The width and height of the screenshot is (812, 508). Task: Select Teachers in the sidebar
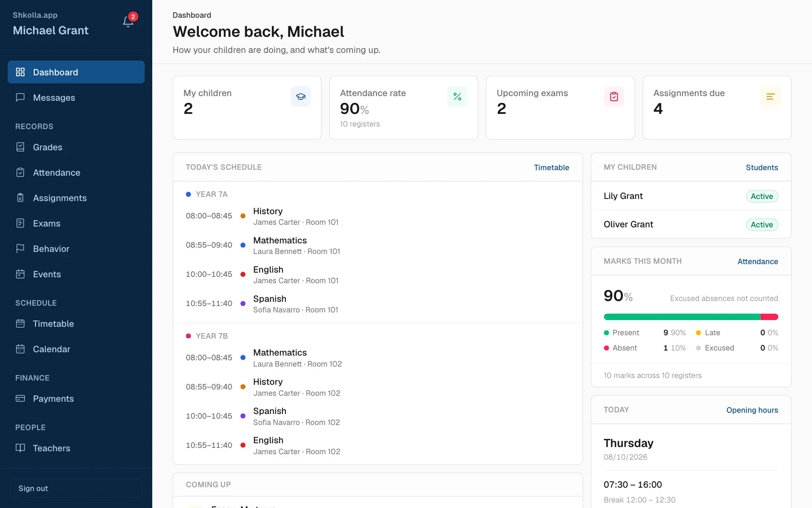pos(76,448)
